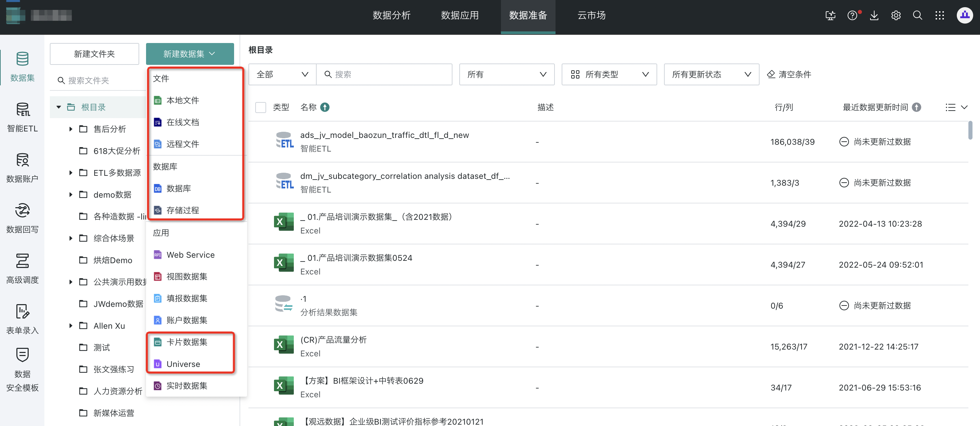Click the Excel icon of 【方案】BI框架设计 row
Image resolution: width=980 pixels, height=426 pixels.
(x=284, y=386)
